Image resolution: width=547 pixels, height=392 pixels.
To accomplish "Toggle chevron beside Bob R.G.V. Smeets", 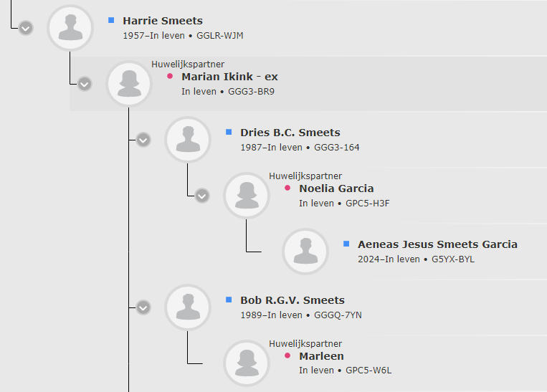I will [143, 307].
